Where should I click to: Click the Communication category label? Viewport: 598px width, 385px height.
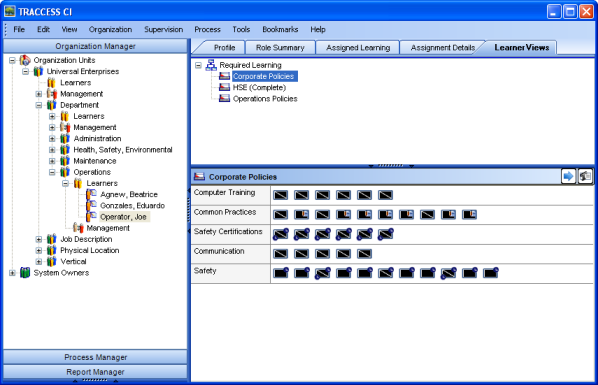click(219, 251)
